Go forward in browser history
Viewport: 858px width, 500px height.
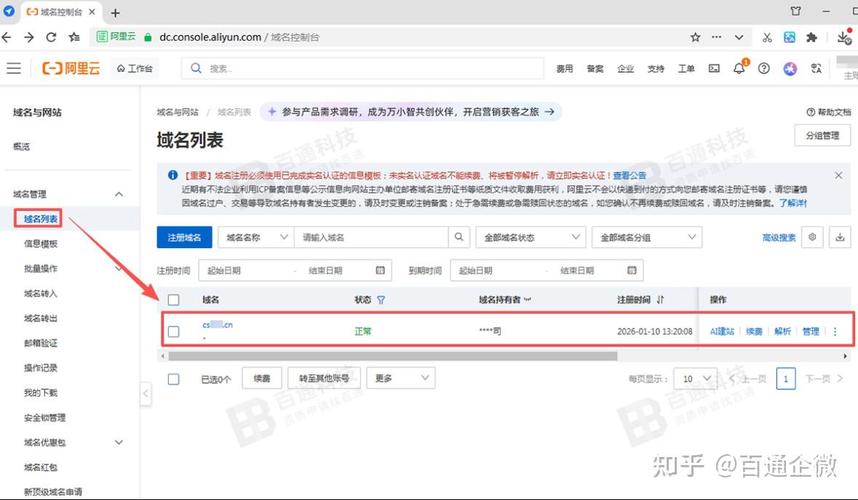point(29,37)
